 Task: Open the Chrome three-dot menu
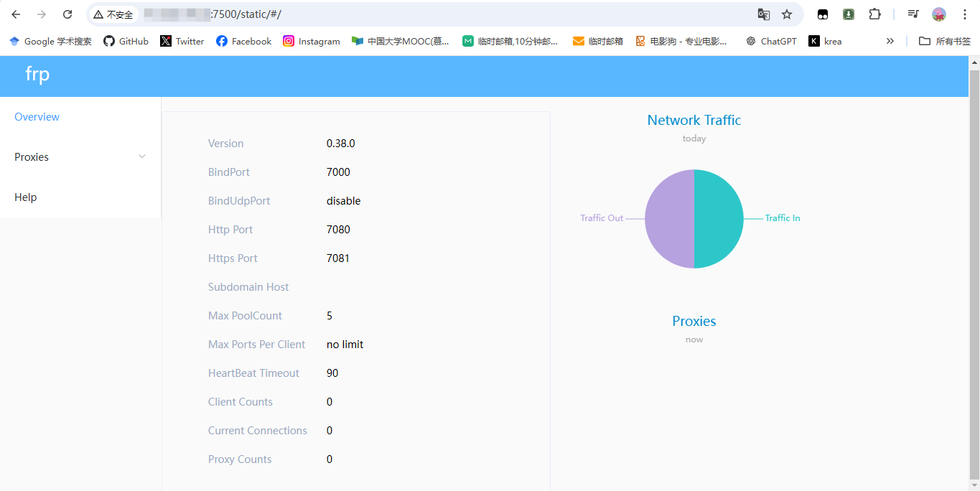click(x=964, y=14)
